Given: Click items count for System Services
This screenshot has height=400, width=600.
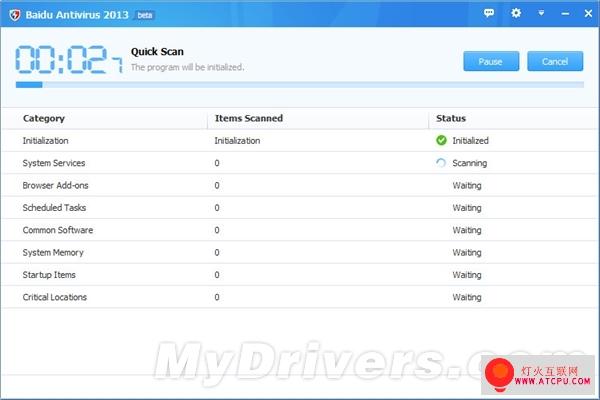Looking at the screenshot, I should (x=217, y=163).
